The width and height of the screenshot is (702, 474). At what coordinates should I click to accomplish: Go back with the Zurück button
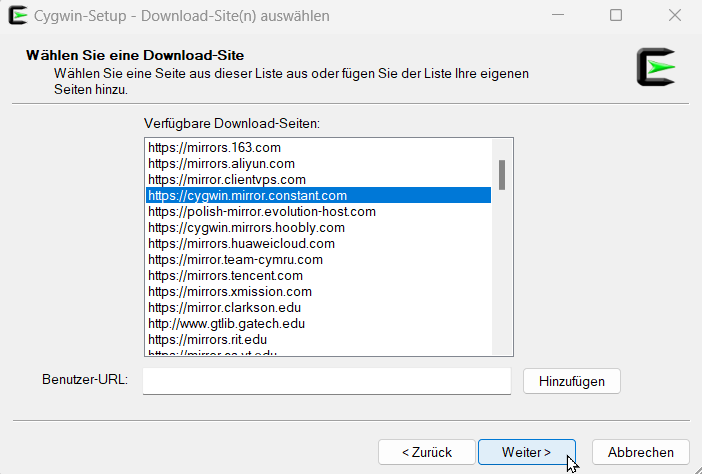coord(426,452)
